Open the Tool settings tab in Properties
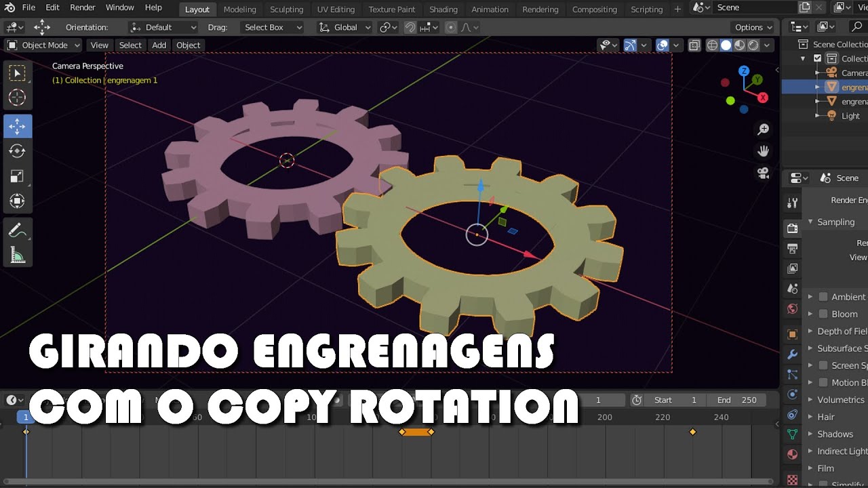The width and height of the screenshot is (868, 488). click(792, 203)
